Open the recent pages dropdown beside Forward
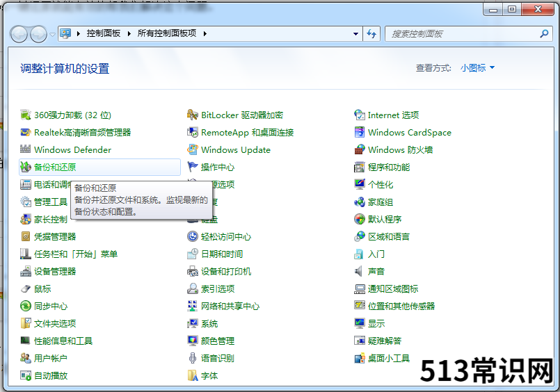Viewport: 560px width, 392px height. [52, 34]
